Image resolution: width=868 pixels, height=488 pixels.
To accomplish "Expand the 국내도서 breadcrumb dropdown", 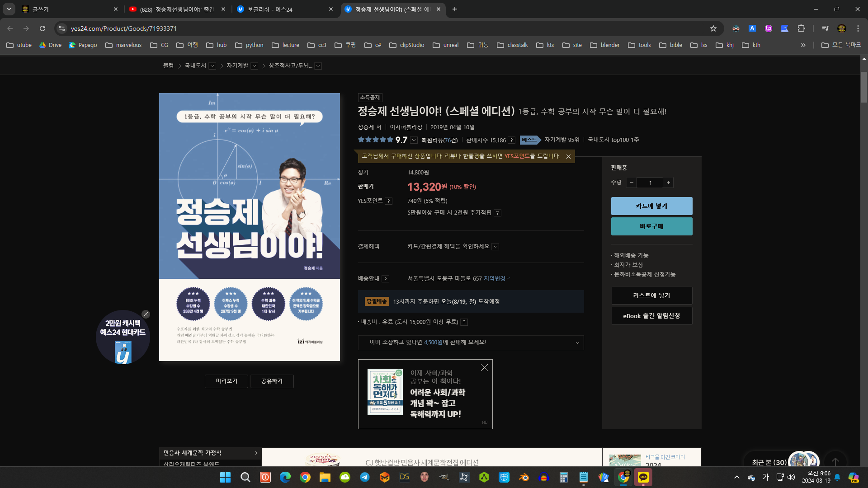I will click(212, 66).
